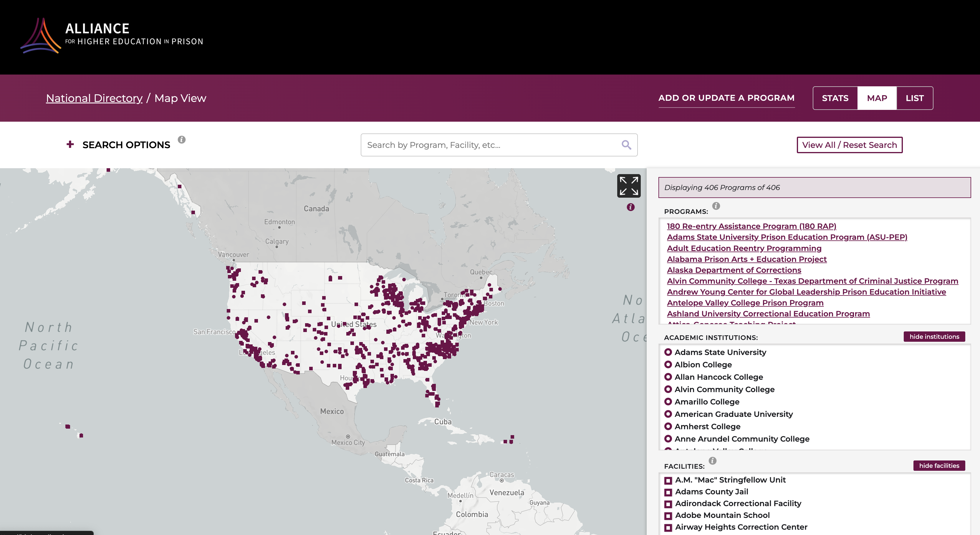Viewport: 980px width, 535px height.
Task: Click the info icon next to Programs heading
Action: point(716,206)
